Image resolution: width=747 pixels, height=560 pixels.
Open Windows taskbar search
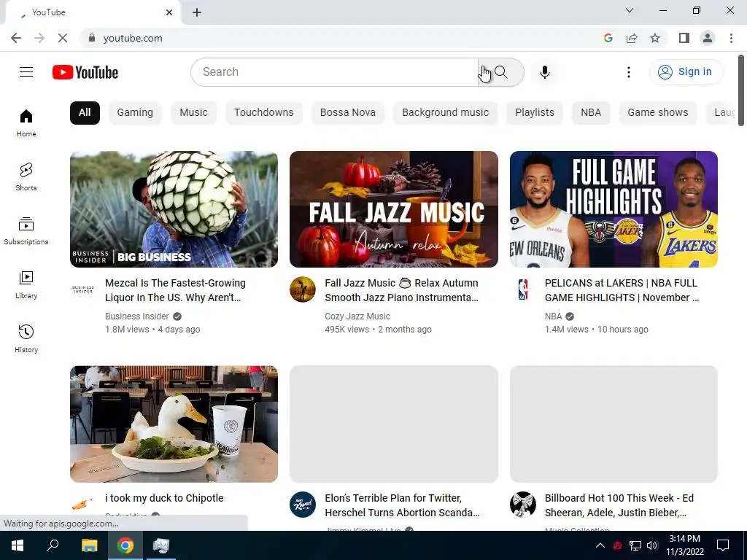click(x=53, y=545)
